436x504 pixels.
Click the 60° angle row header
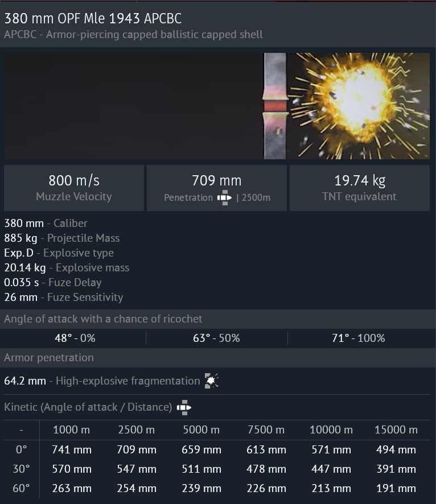click(x=21, y=488)
